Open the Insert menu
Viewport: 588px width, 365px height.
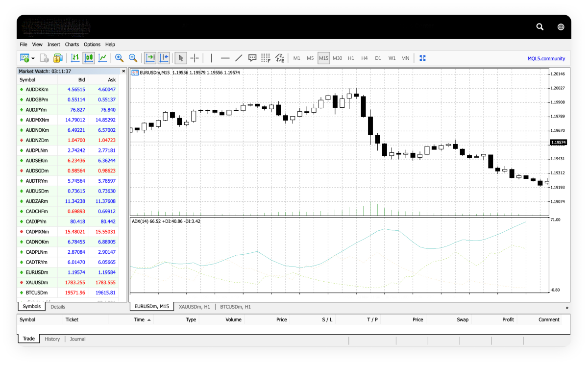pos(54,45)
